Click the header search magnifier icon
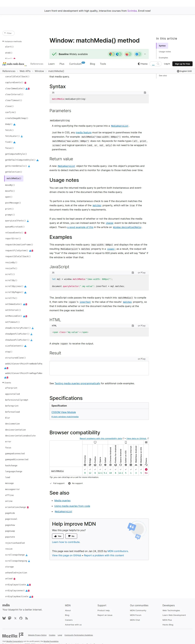This screenshot has width=195, height=644. click(158, 64)
